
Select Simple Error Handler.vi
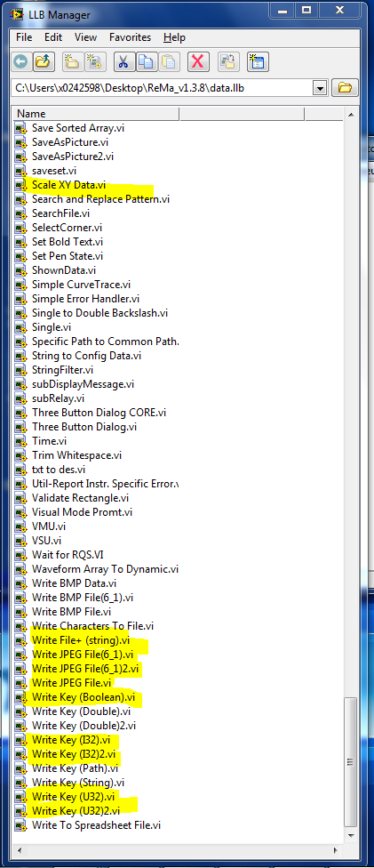coord(86,299)
